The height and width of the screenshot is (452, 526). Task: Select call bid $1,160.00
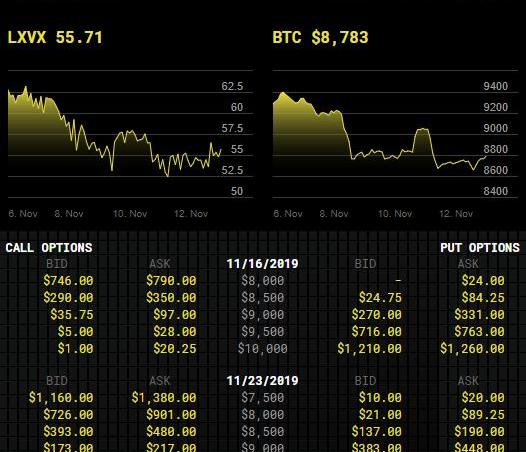click(61, 398)
